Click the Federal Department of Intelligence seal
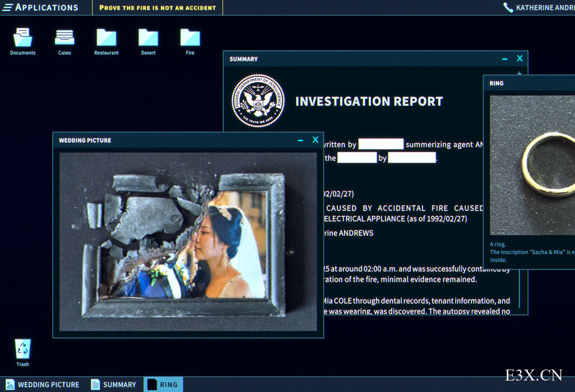Viewport: 575px width, 392px height. coord(258,101)
